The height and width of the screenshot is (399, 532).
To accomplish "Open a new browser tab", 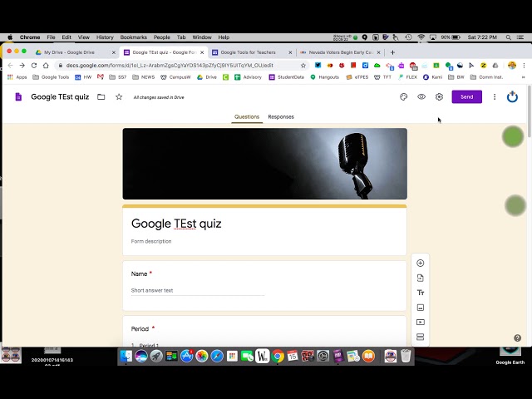I will (x=392, y=52).
